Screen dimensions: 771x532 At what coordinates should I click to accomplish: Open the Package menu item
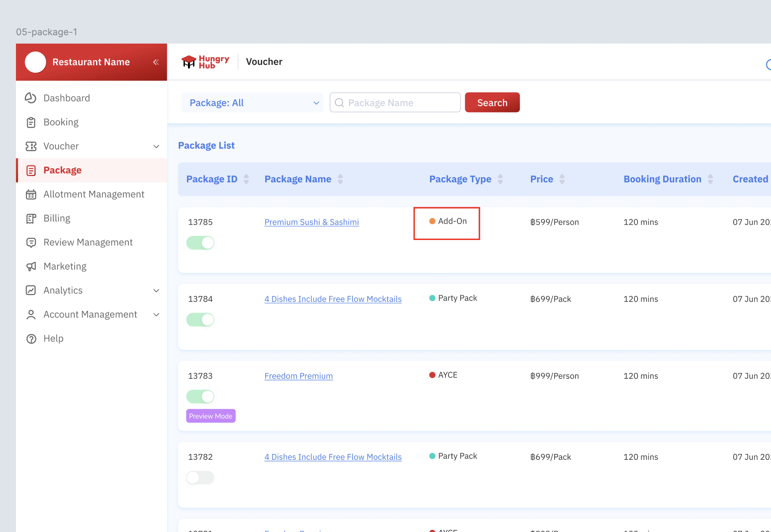[63, 170]
